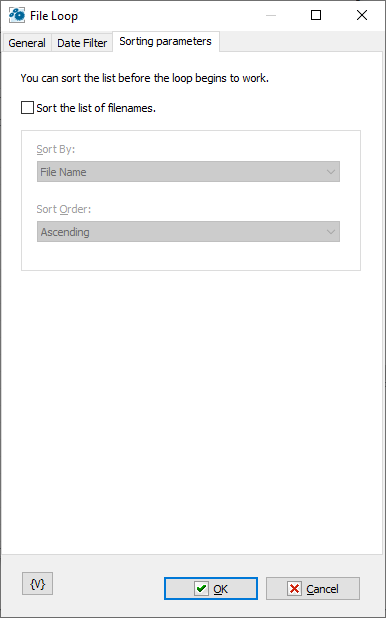Open the Sort By File Name combo box
This screenshot has height=618, width=386.
pos(188,172)
